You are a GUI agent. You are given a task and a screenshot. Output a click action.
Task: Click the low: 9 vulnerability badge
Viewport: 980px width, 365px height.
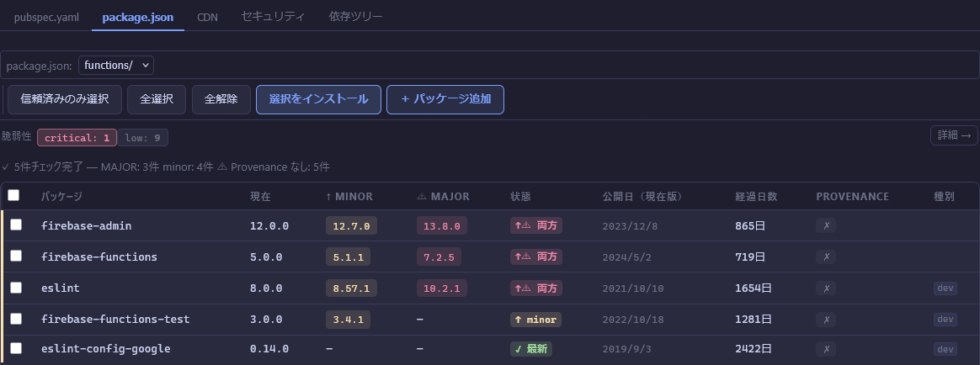[143, 137]
